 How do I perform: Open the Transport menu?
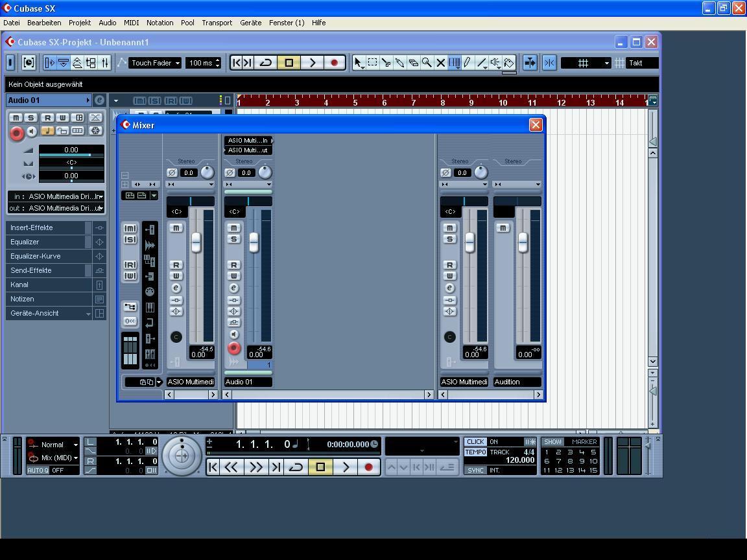(x=217, y=23)
